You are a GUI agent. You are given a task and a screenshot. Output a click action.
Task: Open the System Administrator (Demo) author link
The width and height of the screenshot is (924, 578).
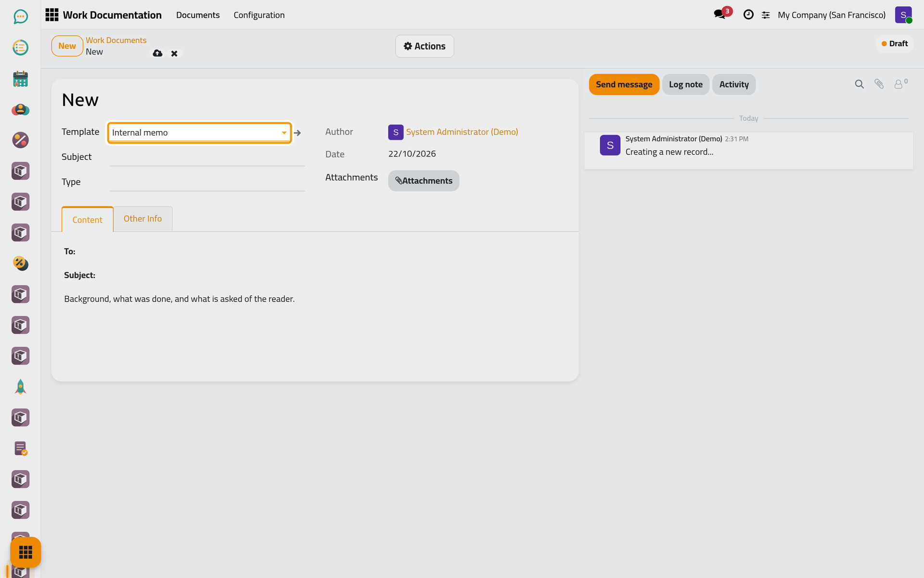[462, 132]
